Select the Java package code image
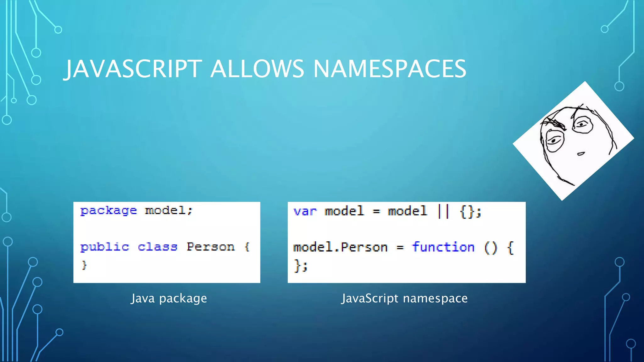The width and height of the screenshot is (644, 362). tap(167, 242)
